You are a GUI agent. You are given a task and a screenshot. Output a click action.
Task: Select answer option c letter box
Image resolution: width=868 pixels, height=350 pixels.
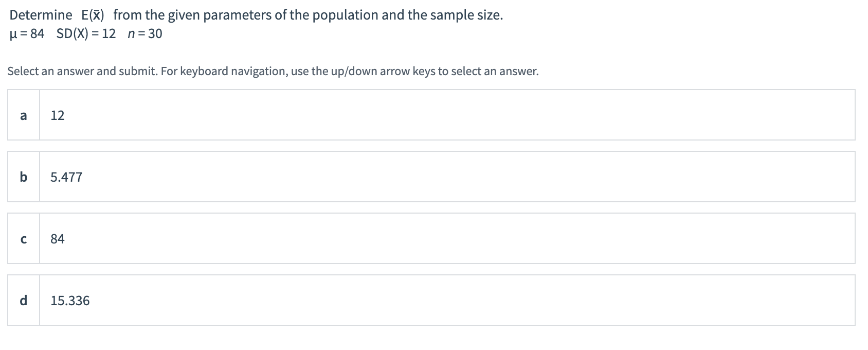pyautogui.click(x=23, y=239)
